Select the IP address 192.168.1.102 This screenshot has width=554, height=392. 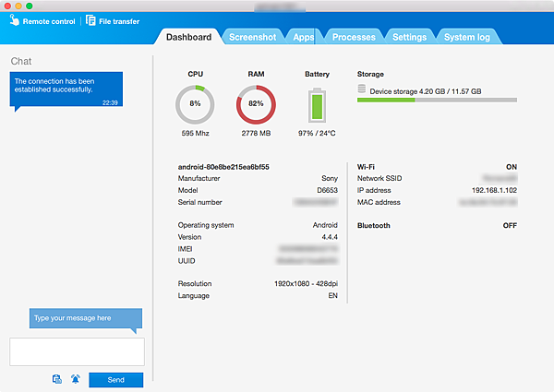[x=494, y=190]
